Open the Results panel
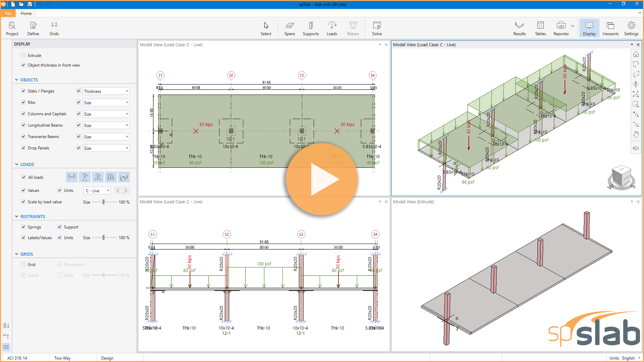Viewport: 644px width, 362px height. tap(519, 28)
